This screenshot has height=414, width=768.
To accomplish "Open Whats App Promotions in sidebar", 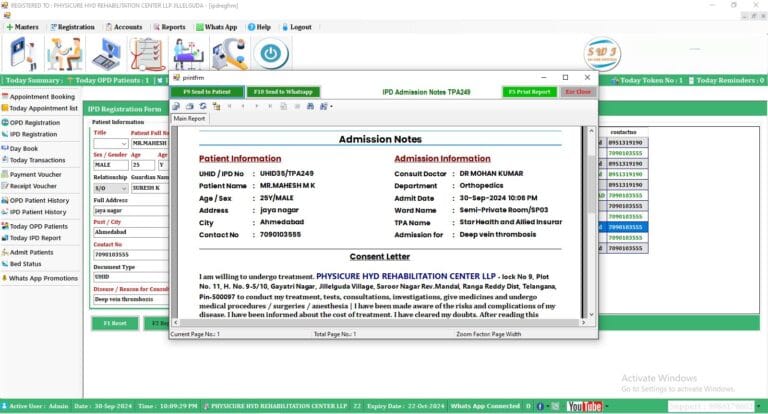I will pos(40,278).
